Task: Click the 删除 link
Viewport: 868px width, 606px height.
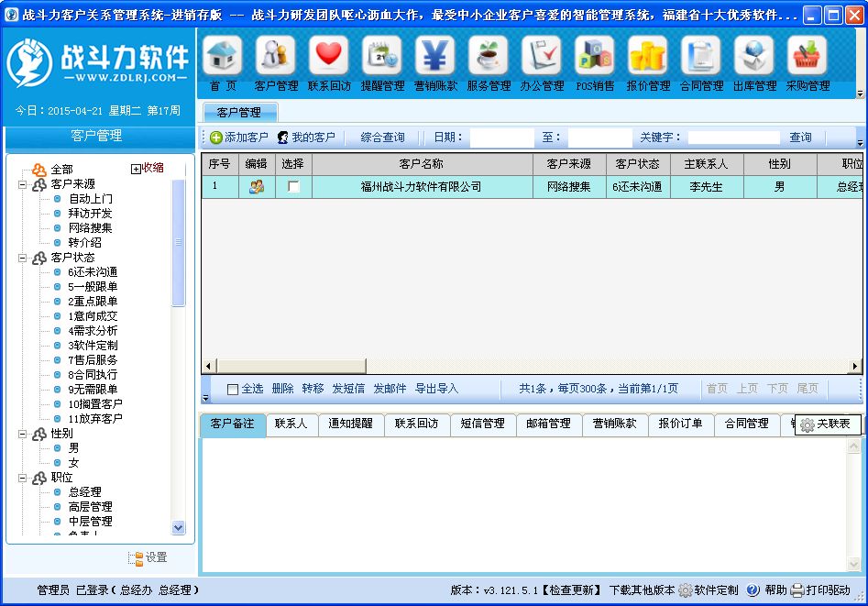Action: click(283, 389)
